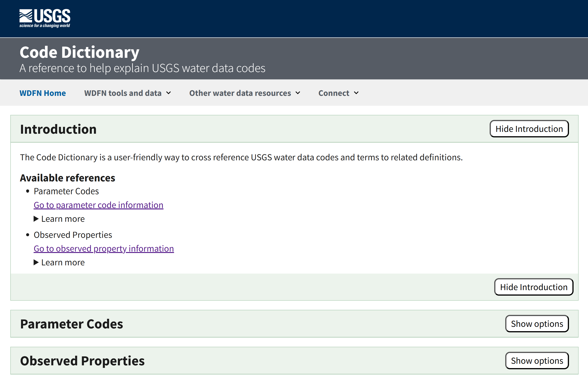This screenshot has width=588, height=383.
Task: Show options for Parameter Codes section
Action: coord(537,324)
